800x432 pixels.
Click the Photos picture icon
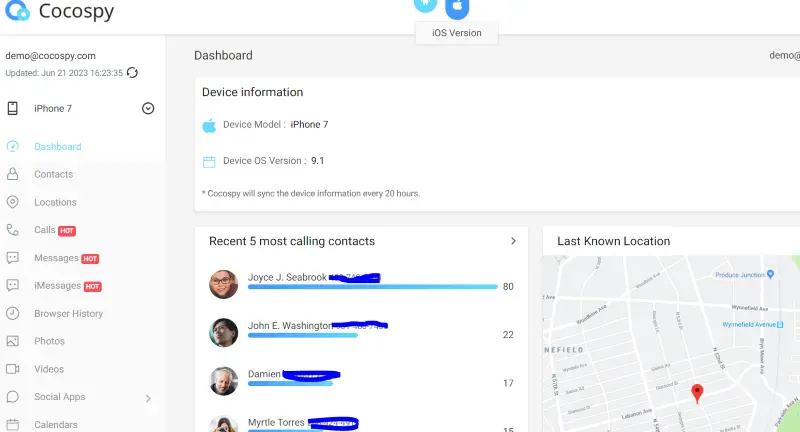pyautogui.click(x=13, y=341)
